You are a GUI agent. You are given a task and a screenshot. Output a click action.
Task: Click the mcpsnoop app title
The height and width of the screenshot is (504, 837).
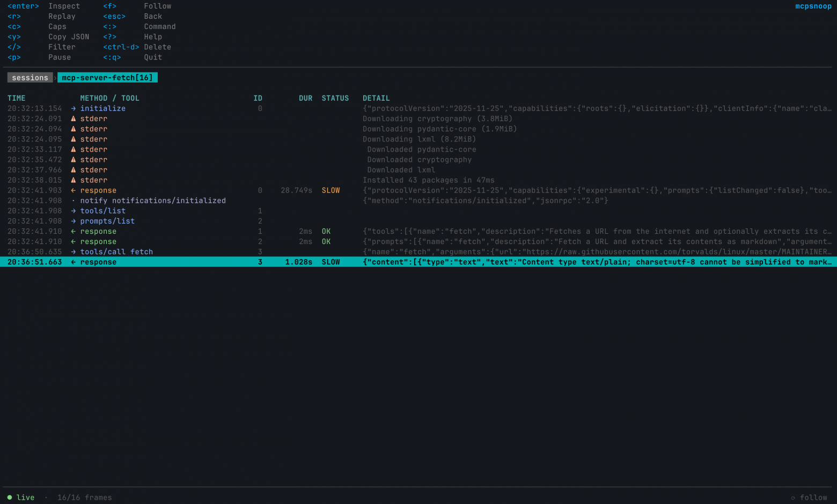[813, 6]
